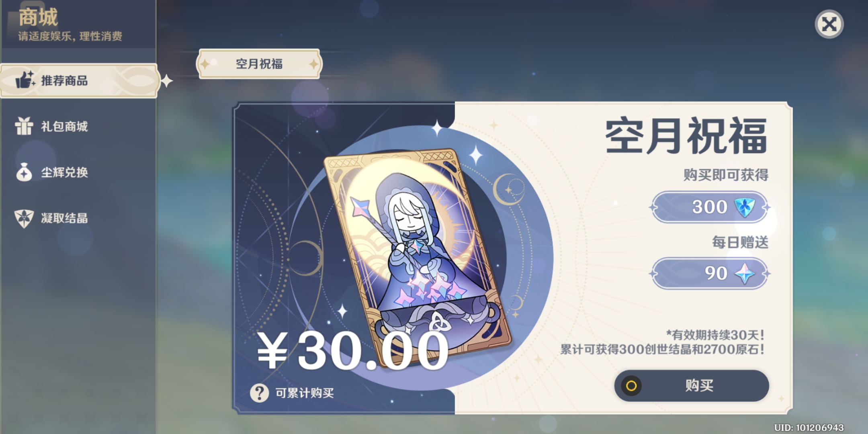Click the 90 daily primogem reward pill

click(710, 273)
